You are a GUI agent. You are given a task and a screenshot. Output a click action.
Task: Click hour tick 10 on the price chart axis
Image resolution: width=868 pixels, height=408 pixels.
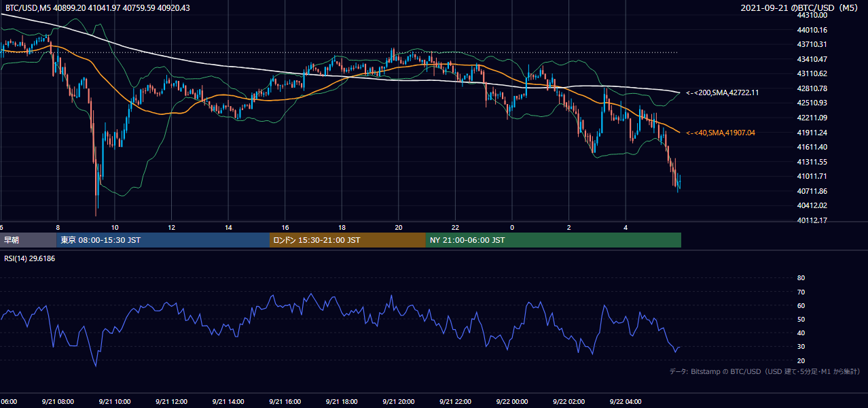coord(115,227)
